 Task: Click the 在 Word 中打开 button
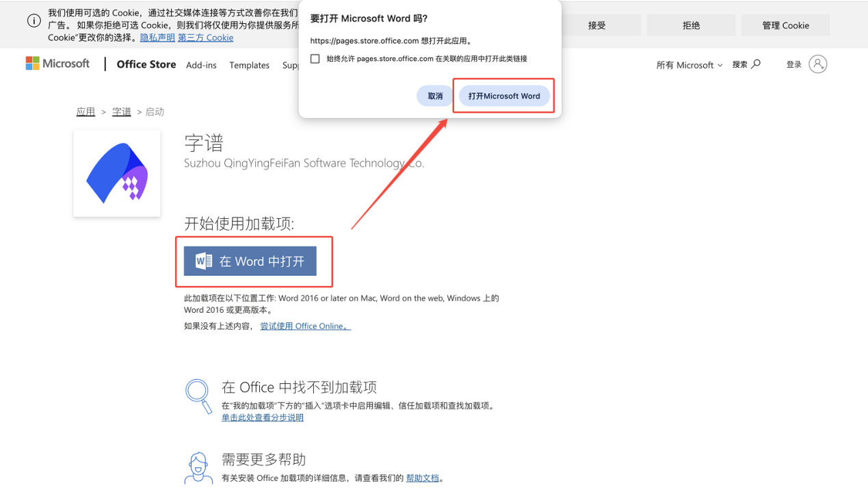(250, 261)
